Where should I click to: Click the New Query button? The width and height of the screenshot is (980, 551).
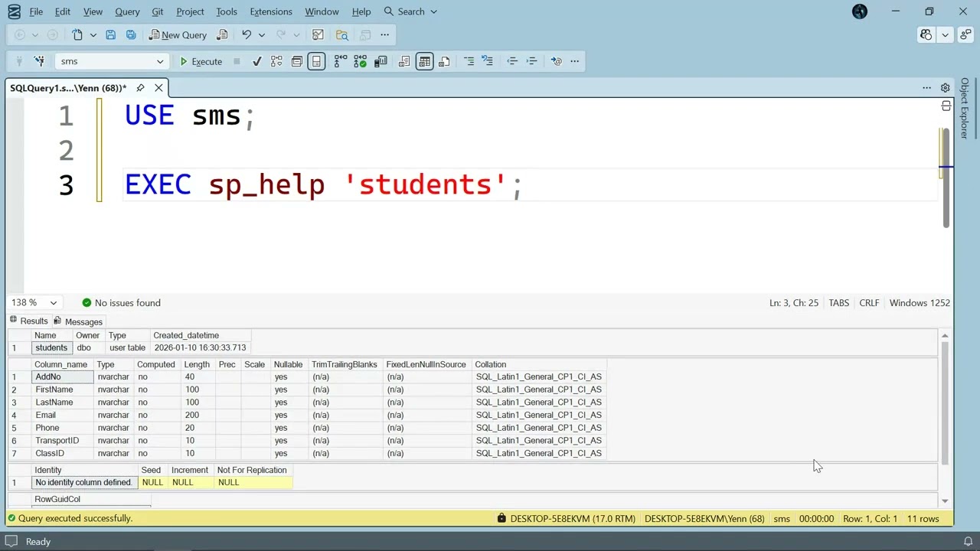(178, 34)
